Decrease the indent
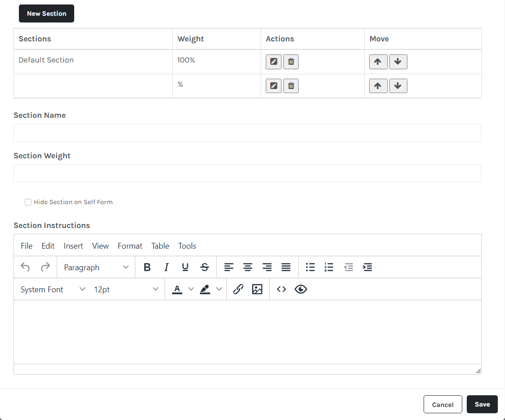Image resolution: width=505 pixels, height=420 pixels. pos(349,267)
